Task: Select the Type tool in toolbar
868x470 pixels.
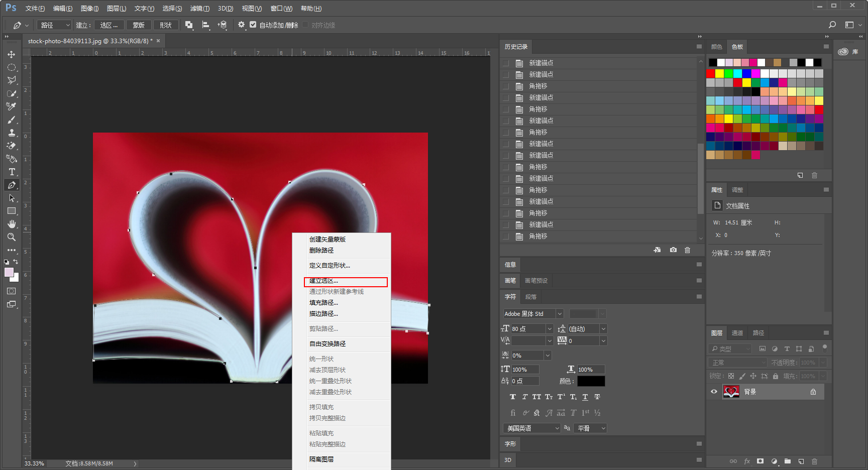Action: [12, 172]
